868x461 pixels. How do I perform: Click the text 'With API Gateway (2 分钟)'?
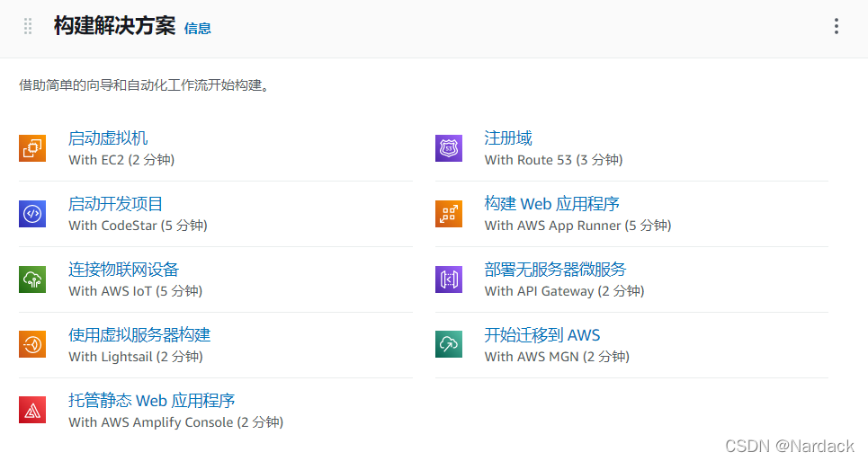(564, 291)
